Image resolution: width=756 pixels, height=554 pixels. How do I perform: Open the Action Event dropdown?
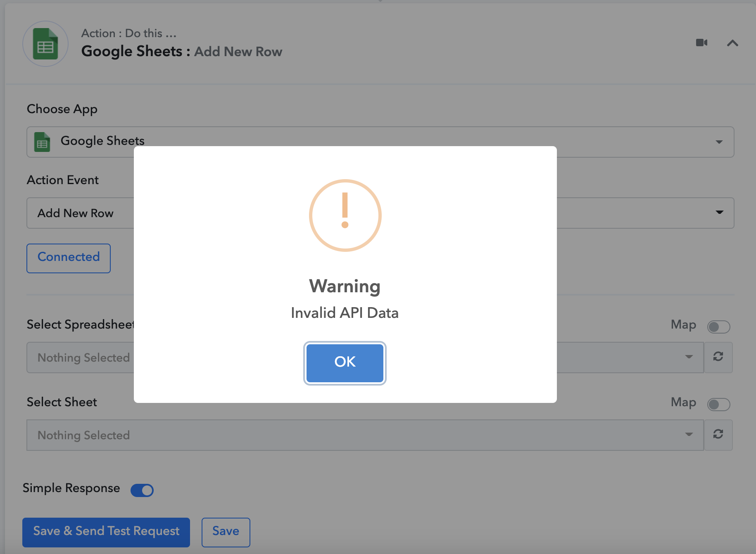[380, 213]
